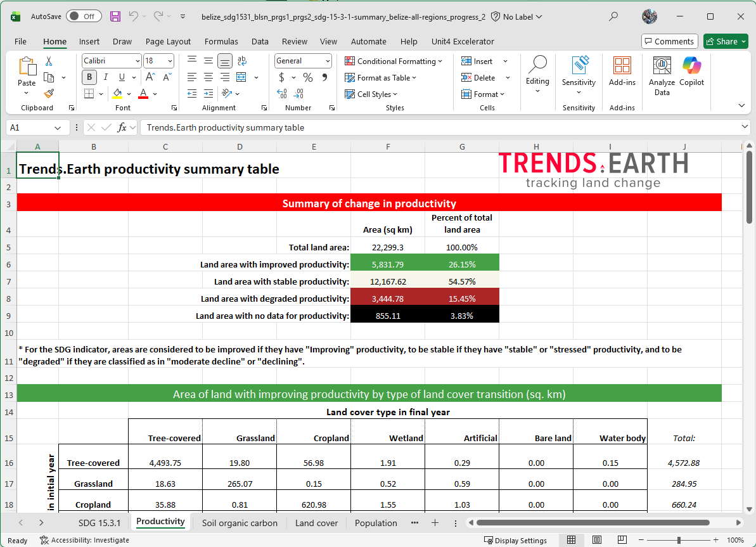Collapse the ribbon with chevron
Image resolution: width=756 pixels, height=547 pixels.
(x=741, y=106)
